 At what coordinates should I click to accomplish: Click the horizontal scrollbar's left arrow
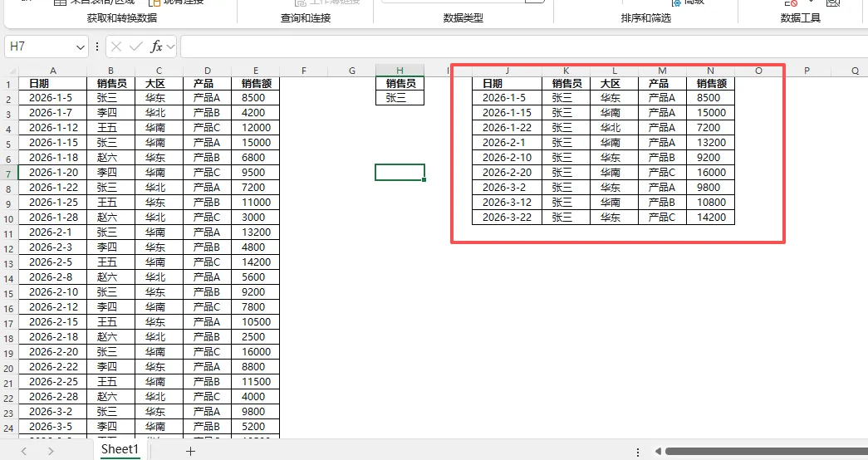coord(658,452)
